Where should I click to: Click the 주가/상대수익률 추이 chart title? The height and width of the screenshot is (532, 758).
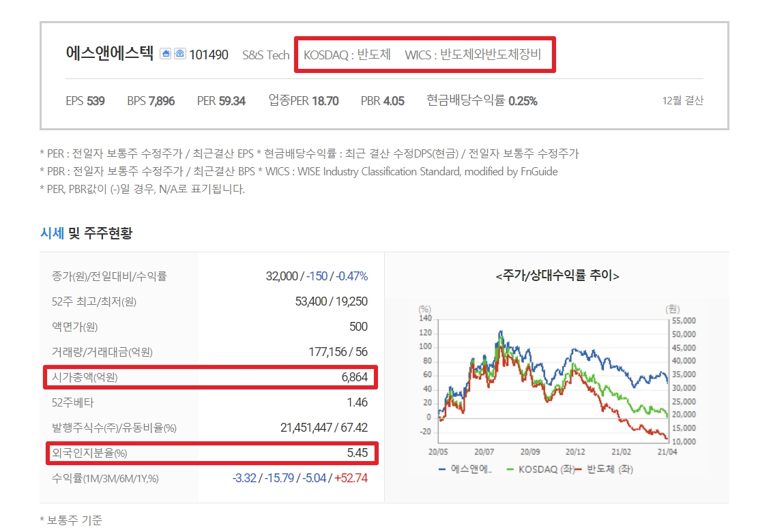pyautogui.click(x=557, y=276)
